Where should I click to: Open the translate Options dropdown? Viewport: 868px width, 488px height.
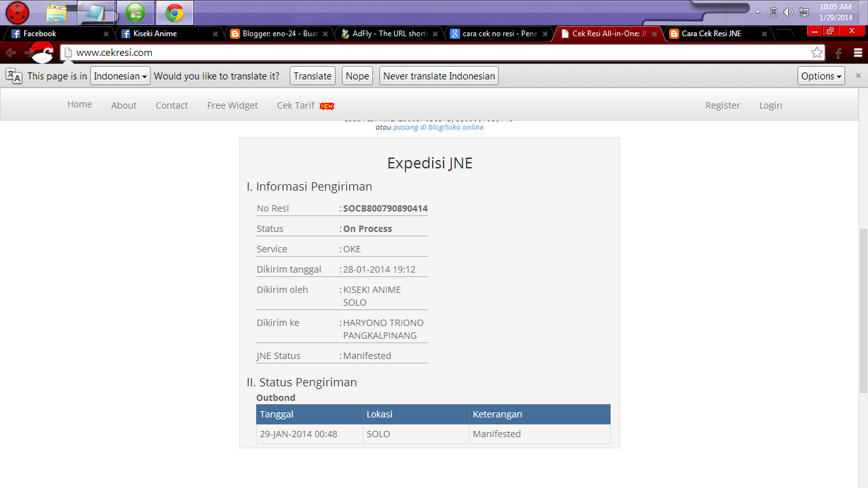[821, 76]
